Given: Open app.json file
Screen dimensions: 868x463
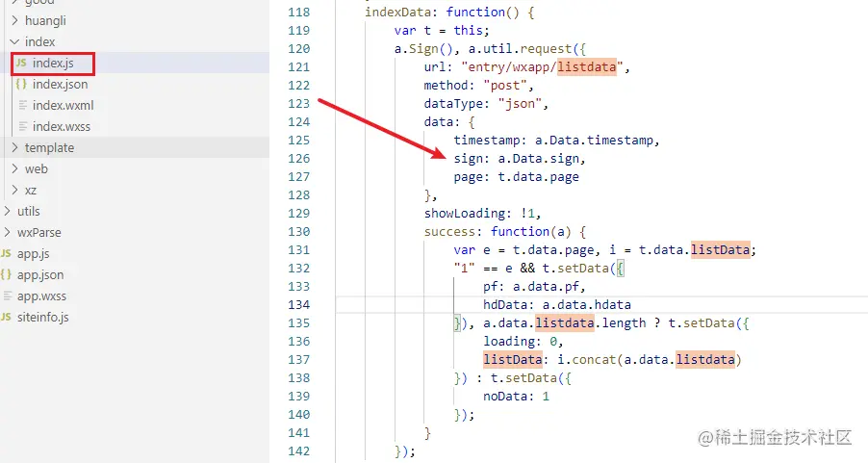Looking at the screenshot, I should tap(40, 274).
